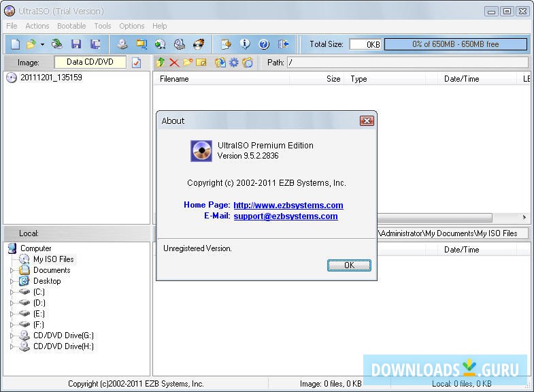Click the Add Files toolbar icon
The width and height of the screenshot is (534, 392).
pyautogui.click(x=226, y=44)
